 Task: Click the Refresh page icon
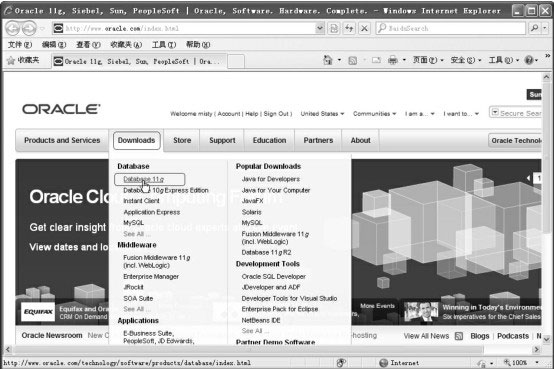pos(349,28)
